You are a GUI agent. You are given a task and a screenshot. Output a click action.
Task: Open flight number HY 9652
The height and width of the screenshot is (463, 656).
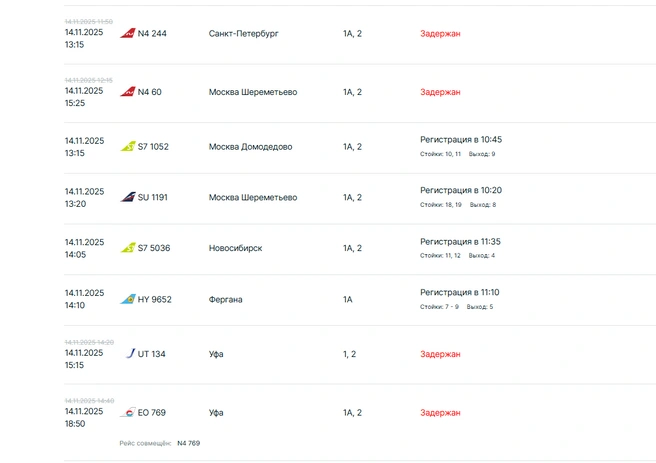coord(155,299)
